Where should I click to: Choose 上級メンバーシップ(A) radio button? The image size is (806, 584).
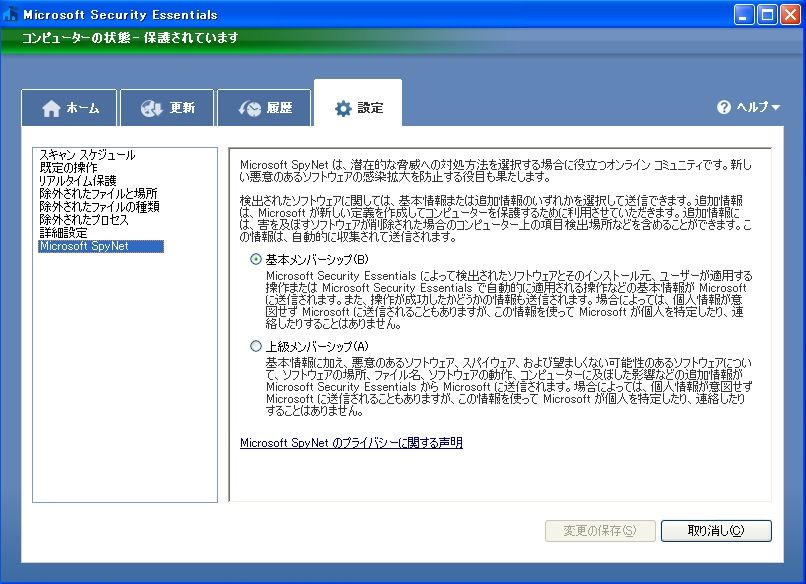coord(255,346)
